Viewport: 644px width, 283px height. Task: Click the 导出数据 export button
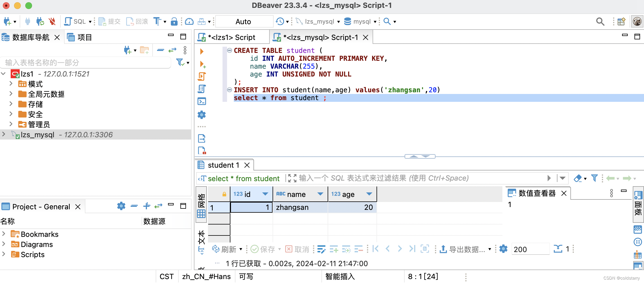[x=462, y=249]
